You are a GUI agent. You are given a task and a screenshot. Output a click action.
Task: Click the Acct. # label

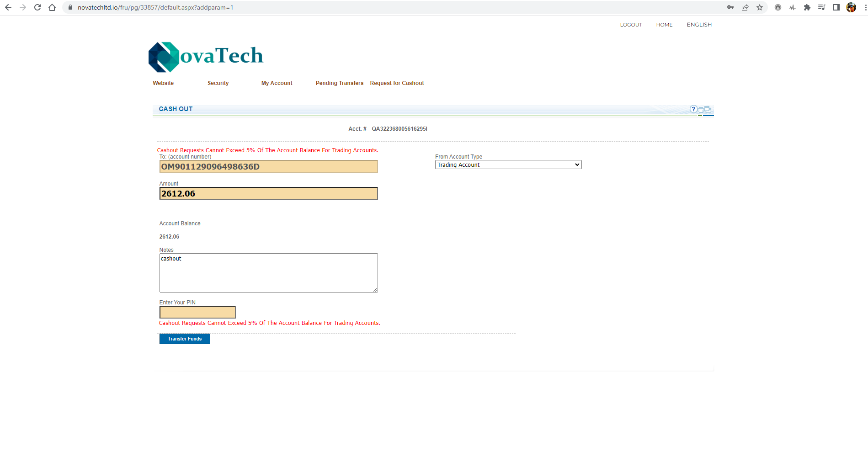tap(357, 129)
